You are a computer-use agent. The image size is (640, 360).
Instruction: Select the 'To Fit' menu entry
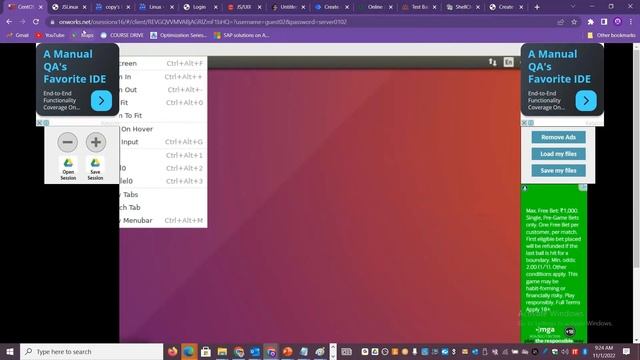[163, 116]
